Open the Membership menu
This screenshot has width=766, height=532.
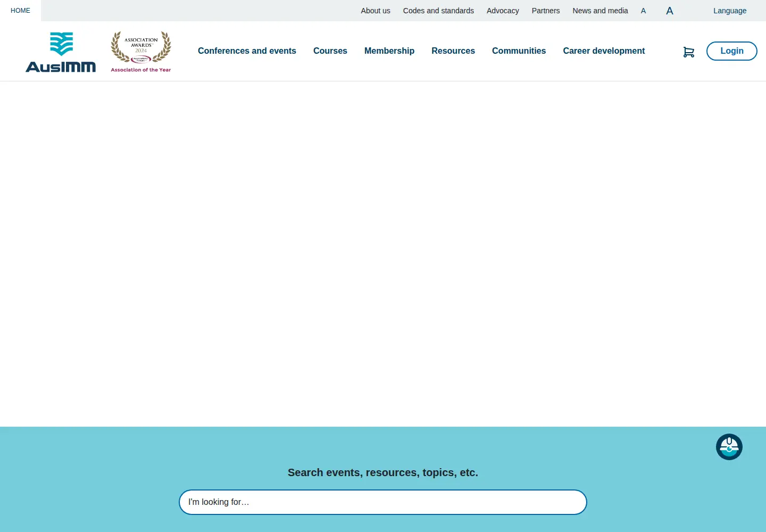pos(389,51)
